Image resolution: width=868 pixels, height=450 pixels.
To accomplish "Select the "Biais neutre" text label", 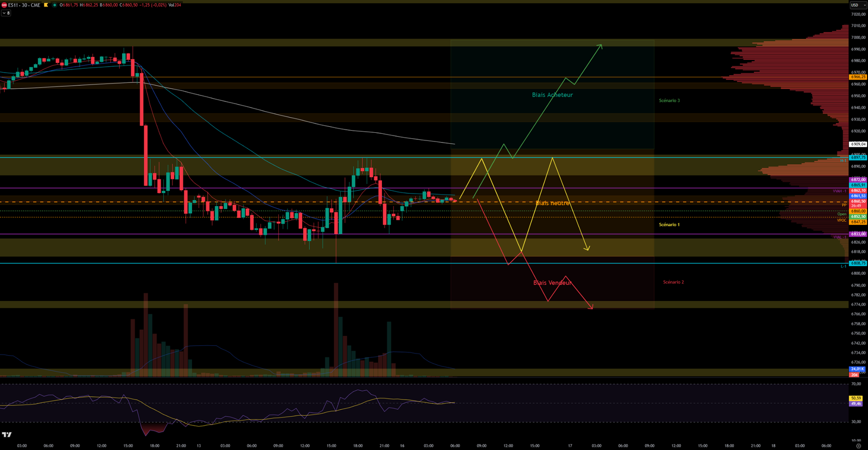I will [552, 203].
